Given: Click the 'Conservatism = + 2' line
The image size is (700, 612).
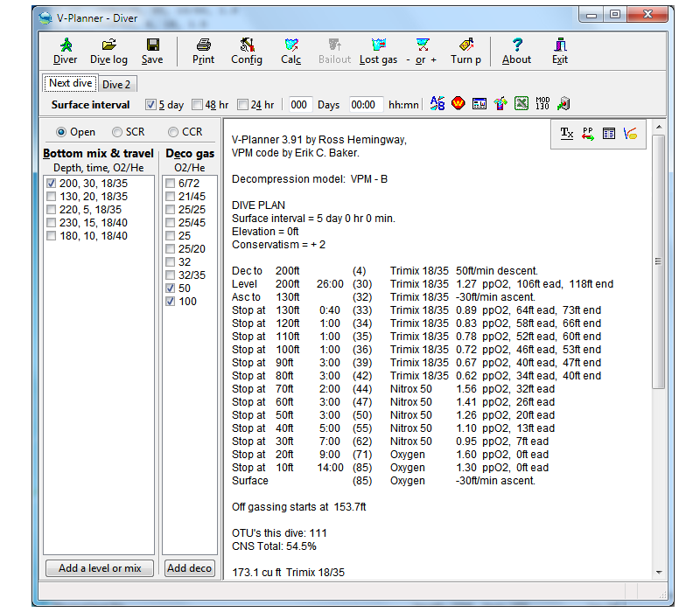Looking at the screenshot, I should (x=278, y=245).
